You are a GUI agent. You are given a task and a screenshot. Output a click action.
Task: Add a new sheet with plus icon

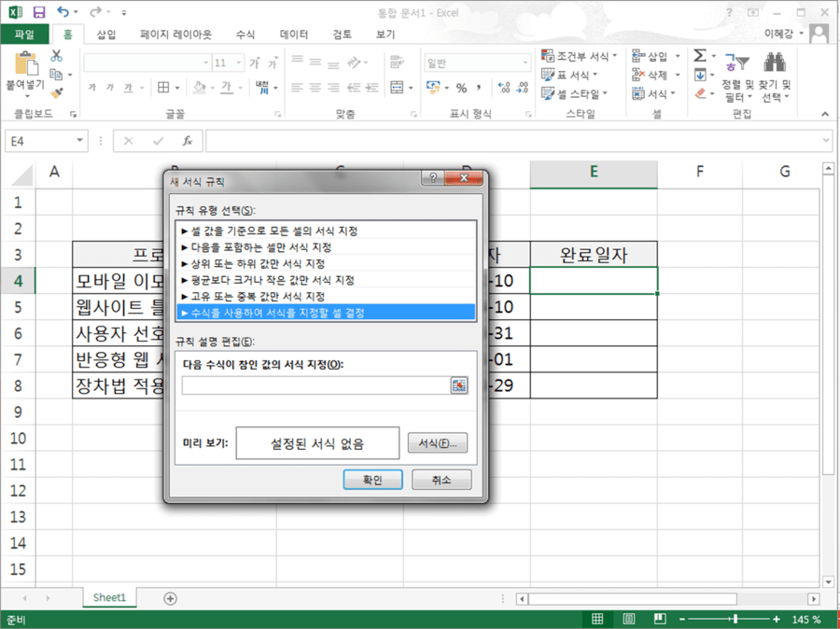coord(171,598)
